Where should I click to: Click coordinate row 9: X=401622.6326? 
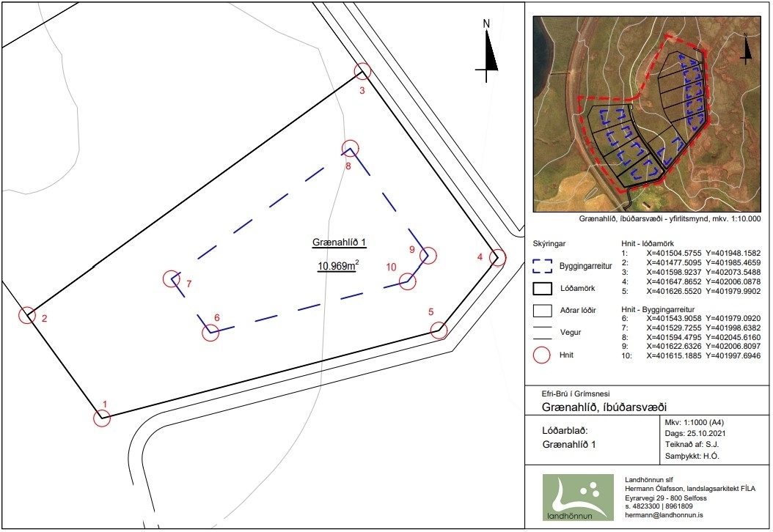(691, 347)
